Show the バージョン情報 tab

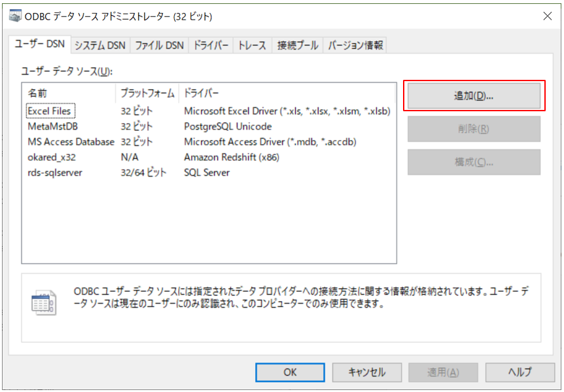coord(355,45)
